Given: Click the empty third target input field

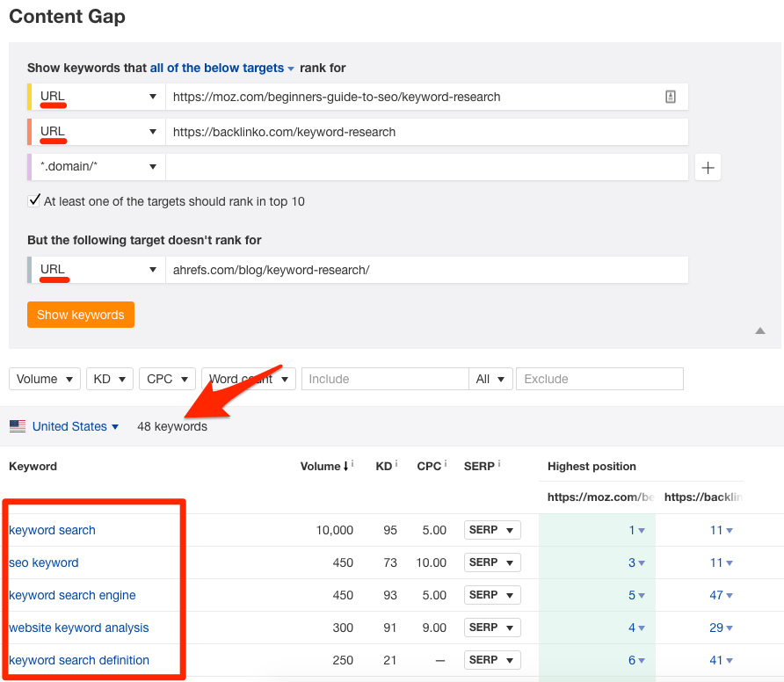Looking at the screenshot, I should point(426,166).
